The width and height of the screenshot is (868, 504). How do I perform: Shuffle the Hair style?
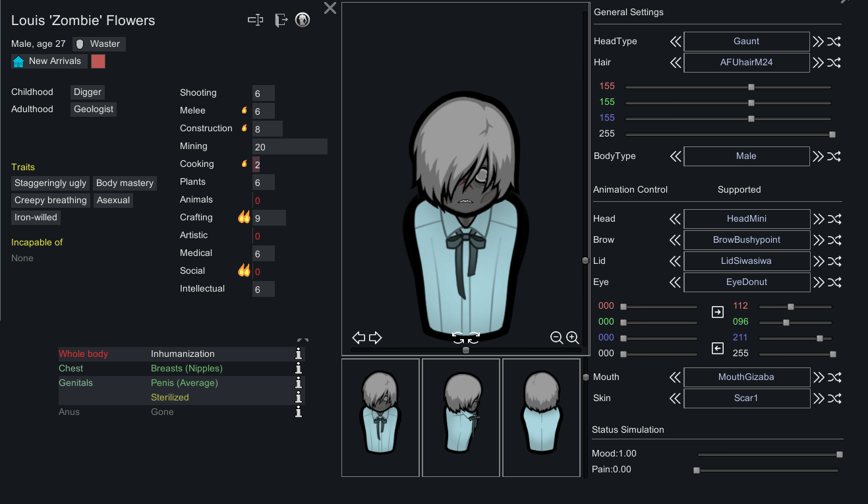point(834,63)
